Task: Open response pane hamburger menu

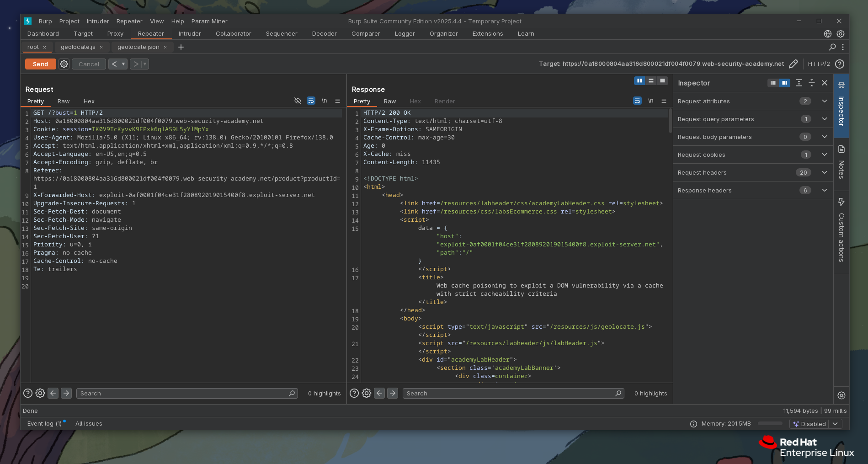Action: click(664, 101)
